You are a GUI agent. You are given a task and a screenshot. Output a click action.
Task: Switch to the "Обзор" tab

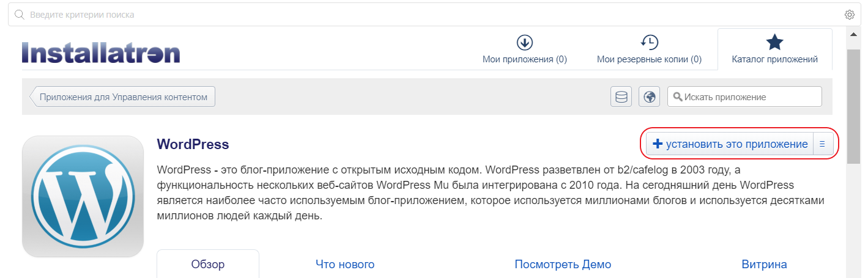(x=208, y=265)
